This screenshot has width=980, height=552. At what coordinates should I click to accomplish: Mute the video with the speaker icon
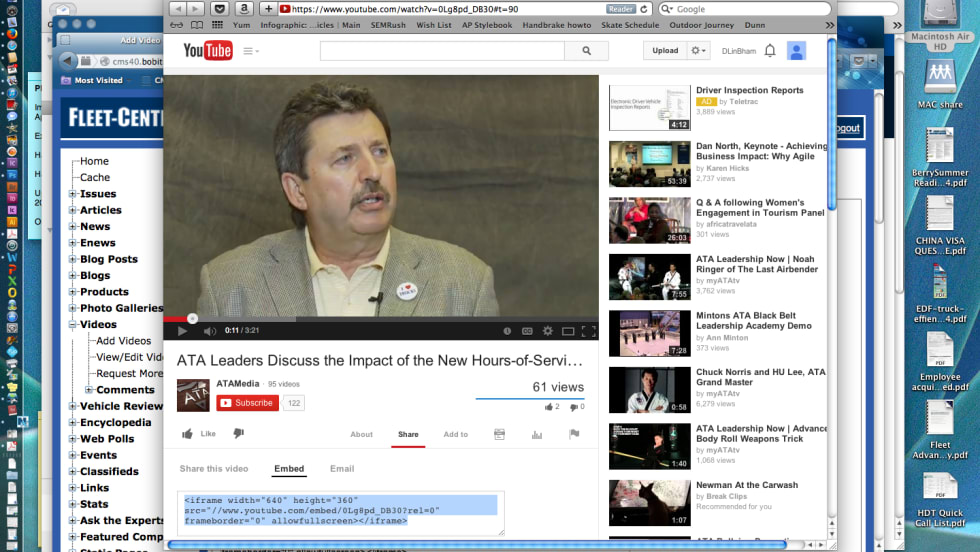click(x=210, y=331)
